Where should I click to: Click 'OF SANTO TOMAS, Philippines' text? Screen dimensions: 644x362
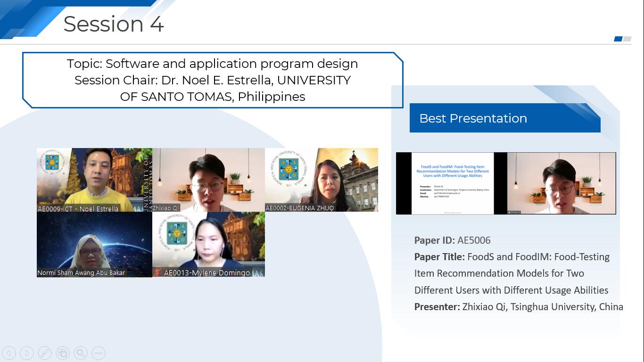(x=213, y=97)
